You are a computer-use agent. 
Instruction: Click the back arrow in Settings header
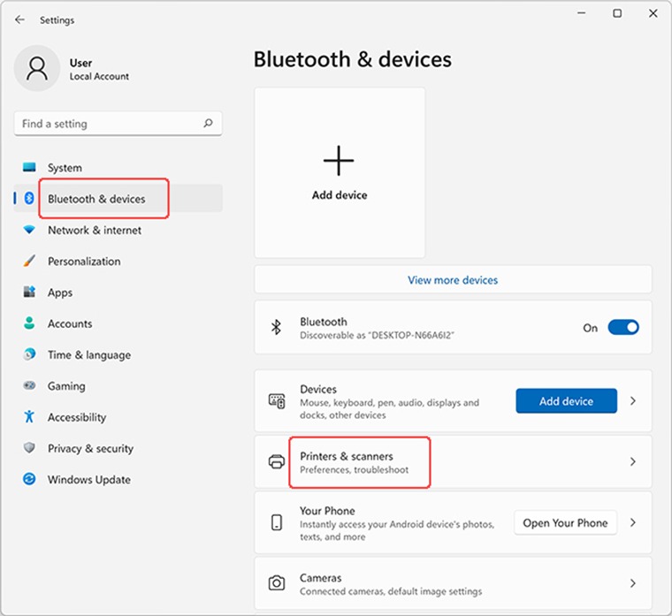(19, 19)
